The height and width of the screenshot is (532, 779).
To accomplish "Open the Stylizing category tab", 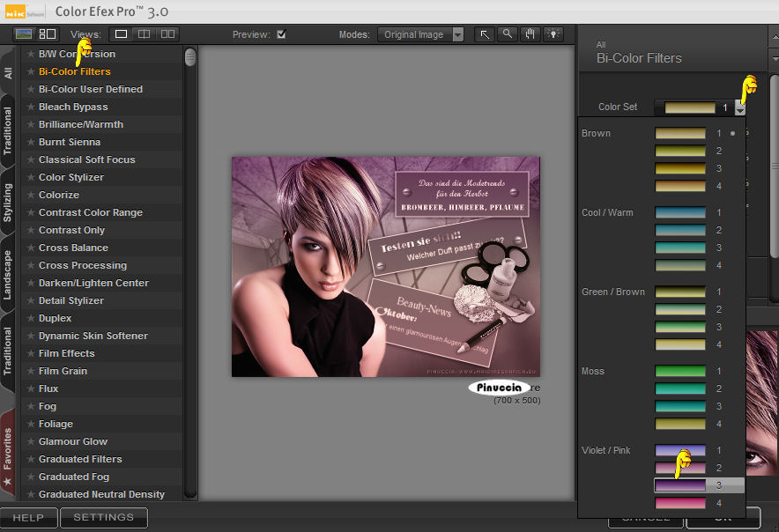I will pyautogui.click(x=8, y=202).
